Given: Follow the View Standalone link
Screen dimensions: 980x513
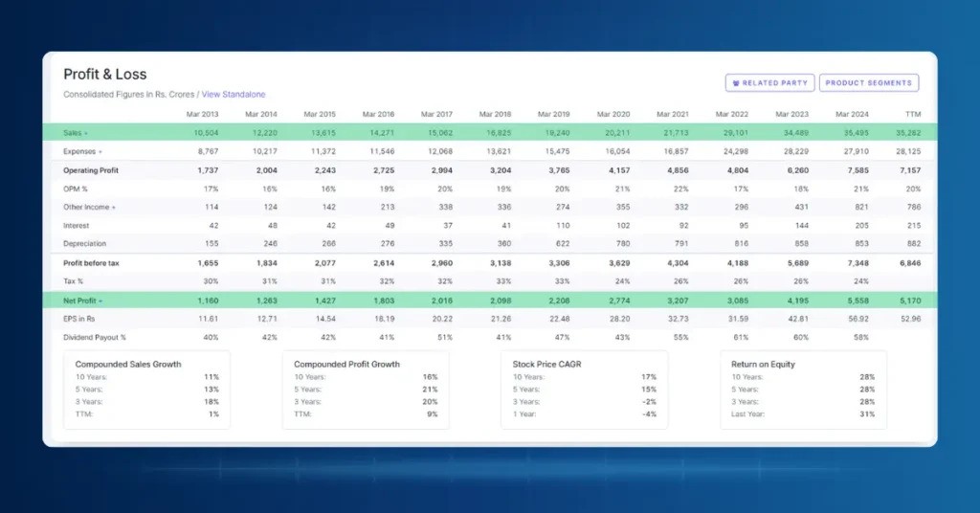Looking at the screenshot, I should pos(234,95).
